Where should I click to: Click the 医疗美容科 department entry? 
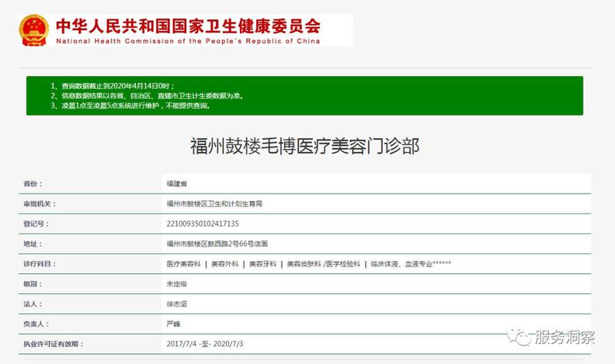pyautogui.click(x=184, y=264)
